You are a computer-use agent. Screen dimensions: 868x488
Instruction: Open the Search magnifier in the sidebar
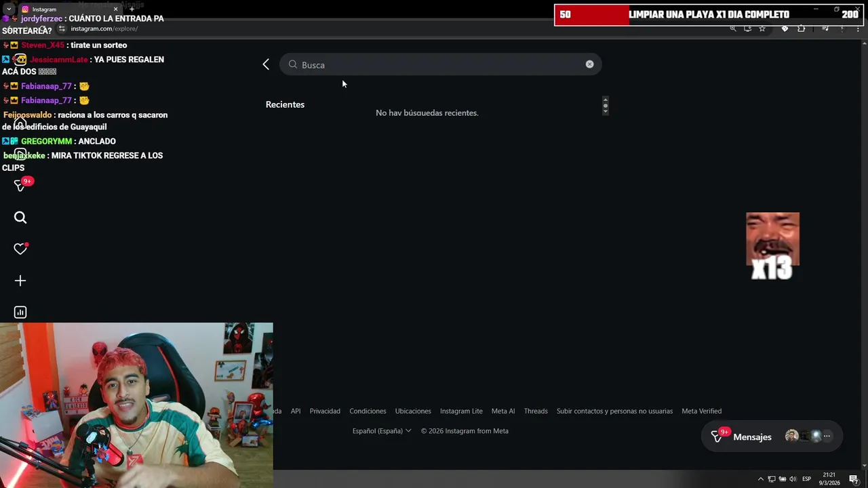[20, 218]
